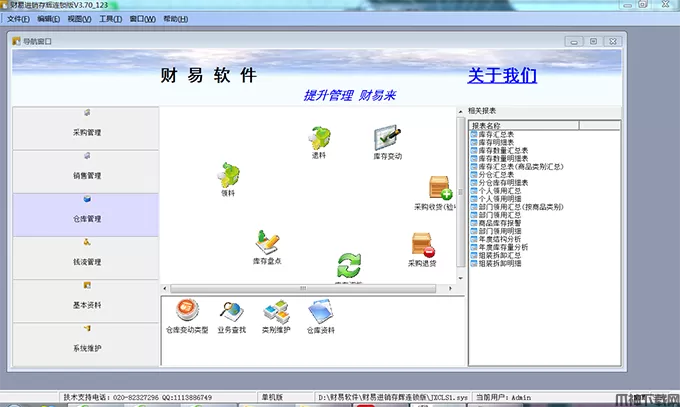Open the 系统维护 sidebar section
This screenshot has width=680, height=407.
coord(86,344)
